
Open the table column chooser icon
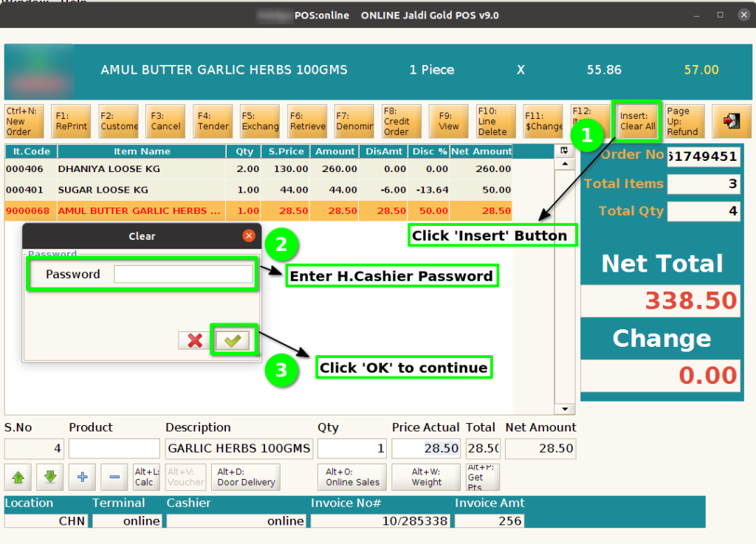[x=564, y=151]
